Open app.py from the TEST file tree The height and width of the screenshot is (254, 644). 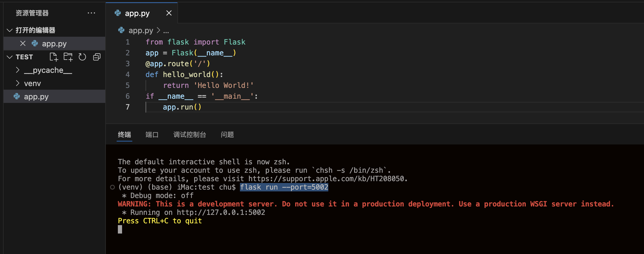[36, 97]
